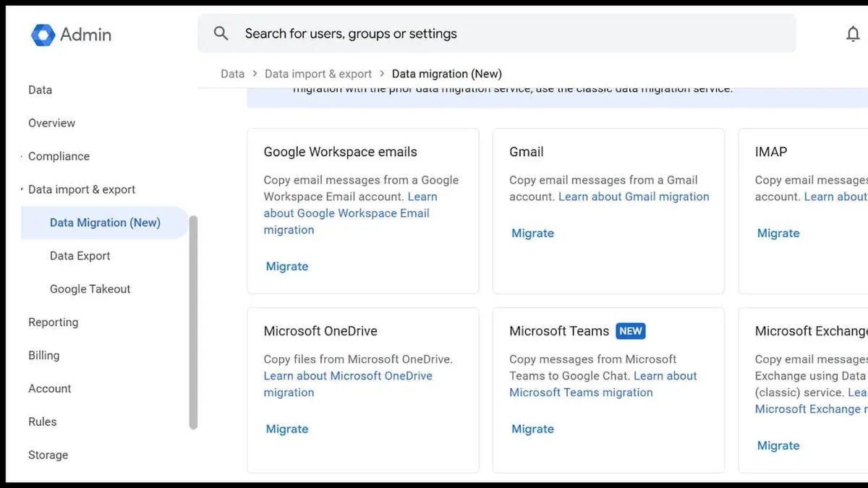Image resolution: width=868 pixels, height=488 pixels.
Task: Expand Compliance section arrow
Action: (x=22, y=156)
